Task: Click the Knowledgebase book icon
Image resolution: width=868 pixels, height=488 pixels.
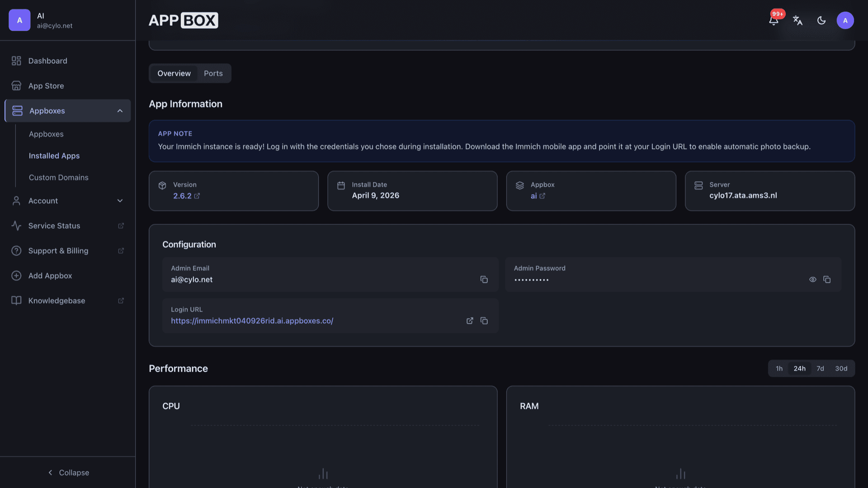Action: click(16, 300)
